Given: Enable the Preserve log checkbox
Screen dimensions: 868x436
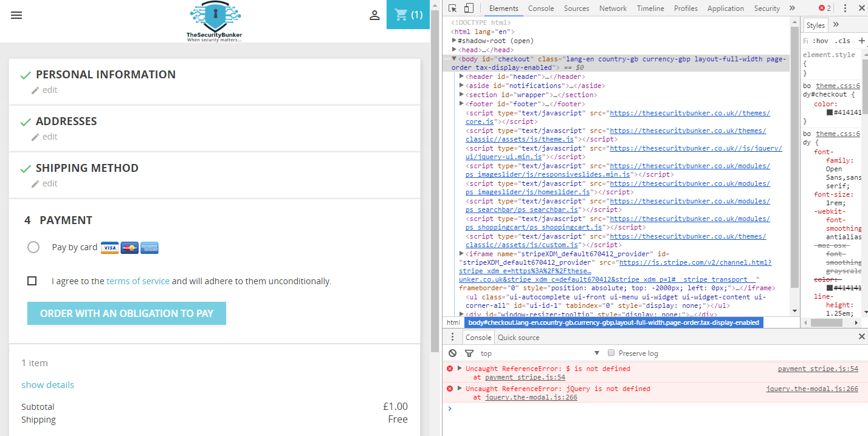Looking at the screenshot, I should 612,353.
